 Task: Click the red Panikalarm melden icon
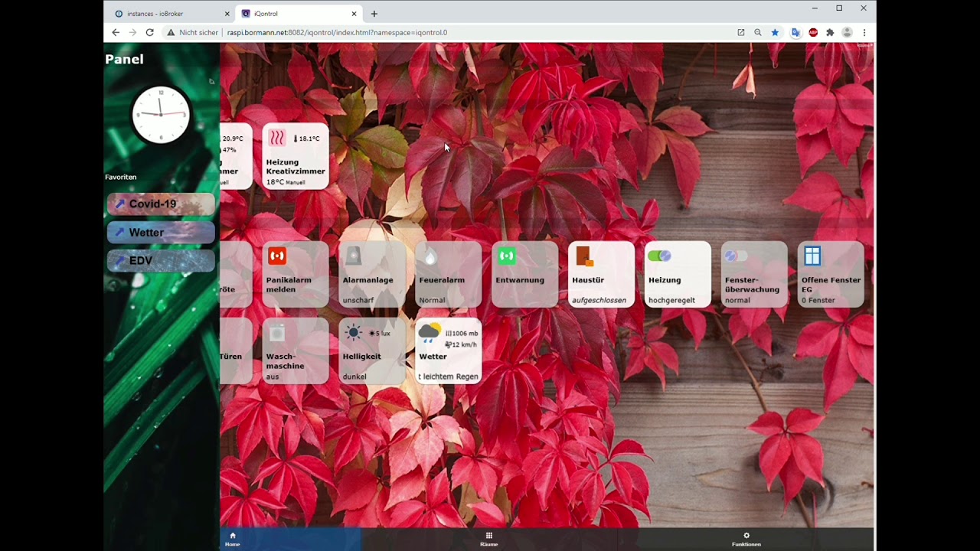(x=277, y=256)
